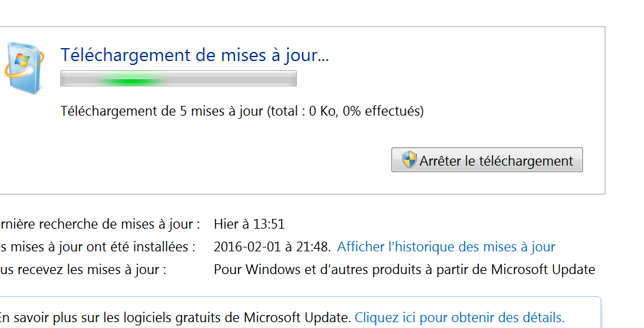The height and width of the screenshot is (328, 644).
Task: Click the orange swirl on the Windows Update icon
Action: pos(24,68)
